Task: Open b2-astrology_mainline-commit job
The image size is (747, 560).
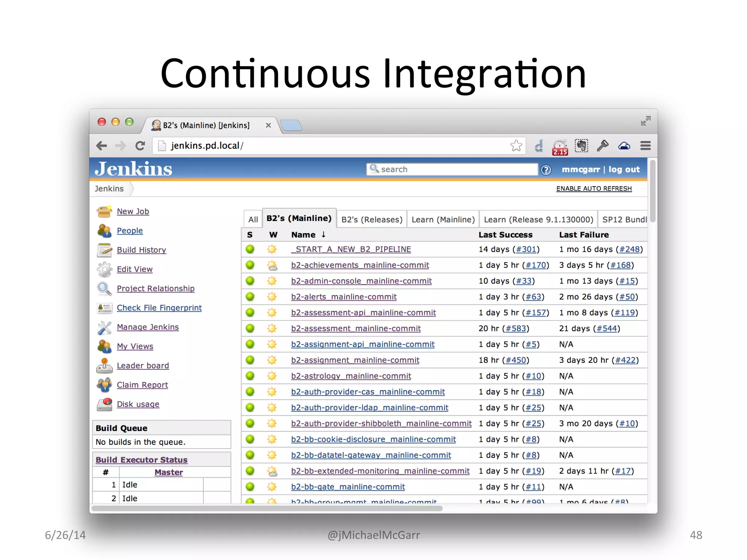Action: (x=351, y=376)
